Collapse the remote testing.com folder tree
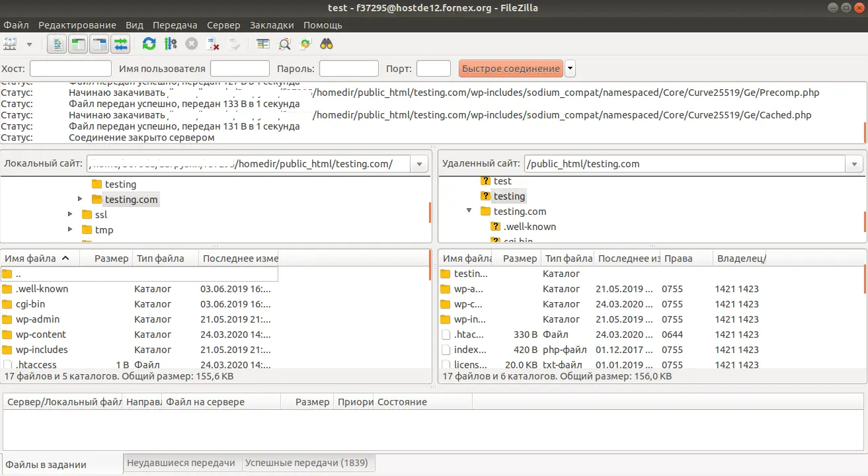 469,211
